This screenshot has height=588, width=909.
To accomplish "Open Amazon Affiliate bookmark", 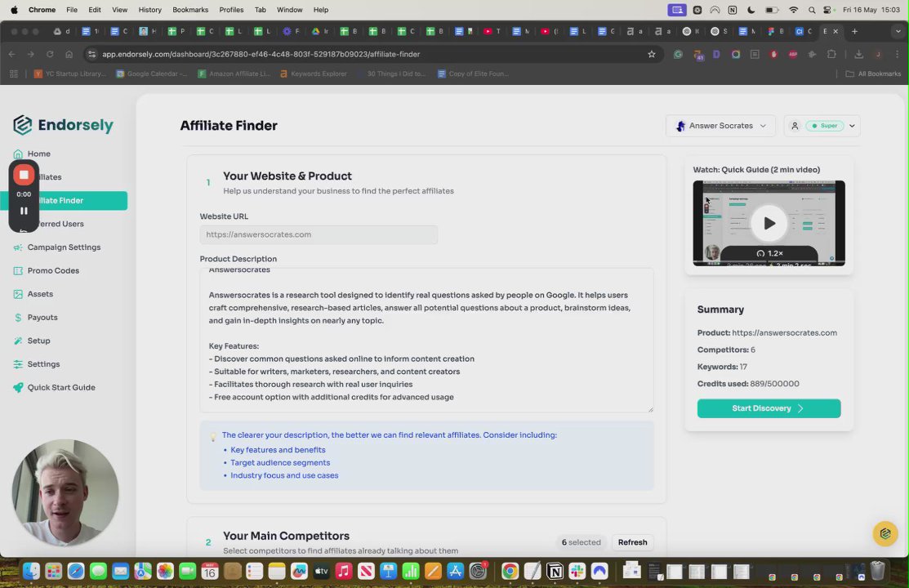I will coord(234,73).
